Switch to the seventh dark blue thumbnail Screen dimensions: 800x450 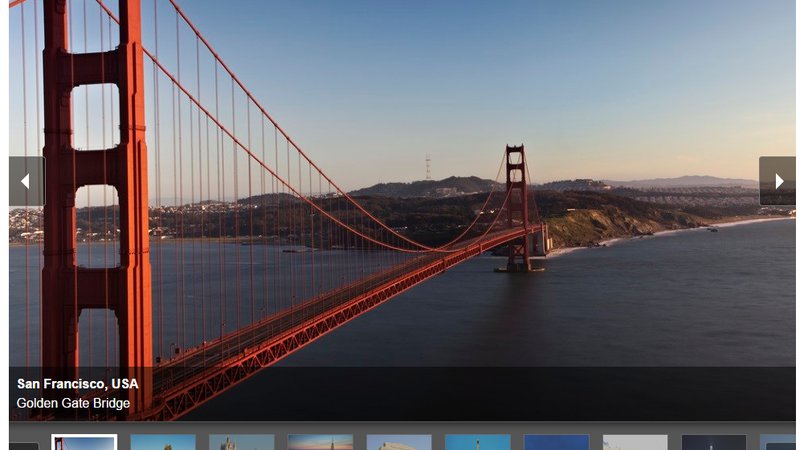[x=556, y=442]
